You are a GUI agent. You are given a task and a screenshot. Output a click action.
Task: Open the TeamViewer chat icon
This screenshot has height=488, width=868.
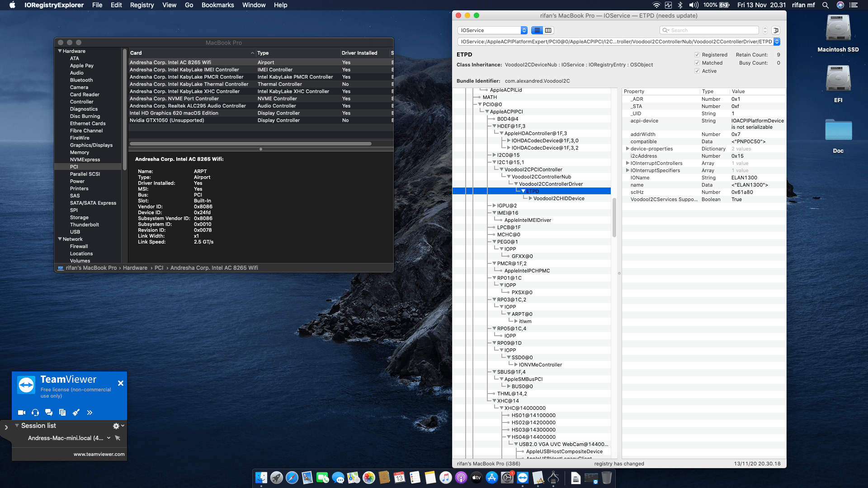coord(48,412)
